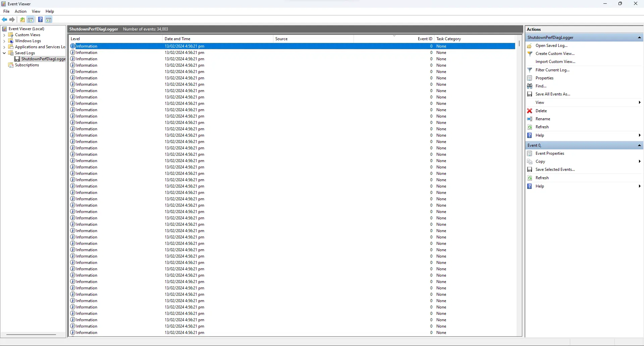Collapse the Saved Logs tree node
This screenshot has height=346, width=644.
[x=4, y=53]
